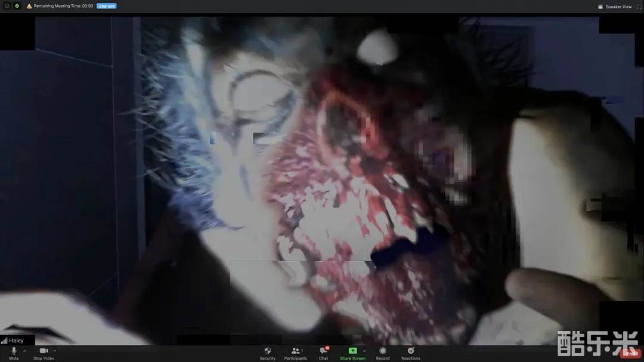
Task: Stop Video camera feed
Action: click(44, 352)
